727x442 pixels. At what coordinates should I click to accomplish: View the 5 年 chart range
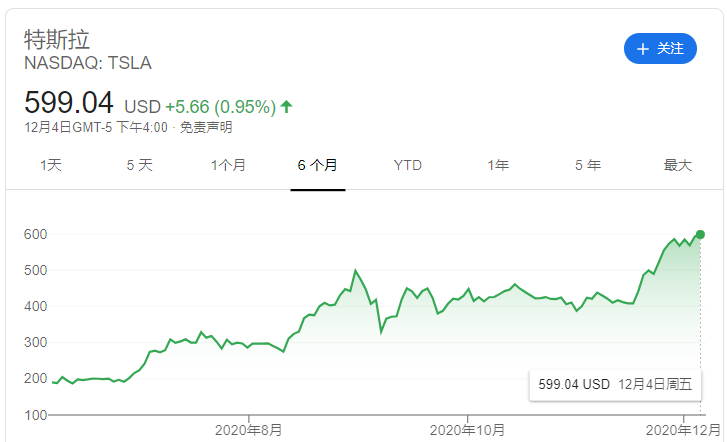coord(587,165)
